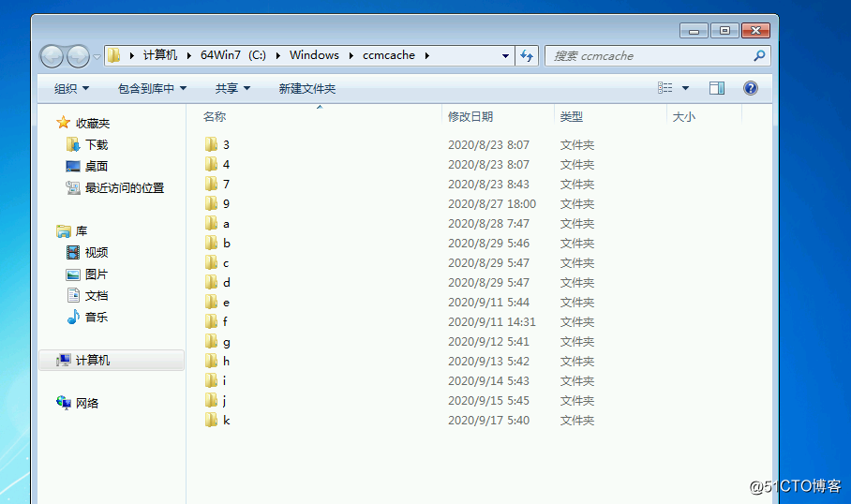851x504 pixels.
Task: Expand the arrow after ccmcache breadcrumb
Action: click(x=427, y=55)
